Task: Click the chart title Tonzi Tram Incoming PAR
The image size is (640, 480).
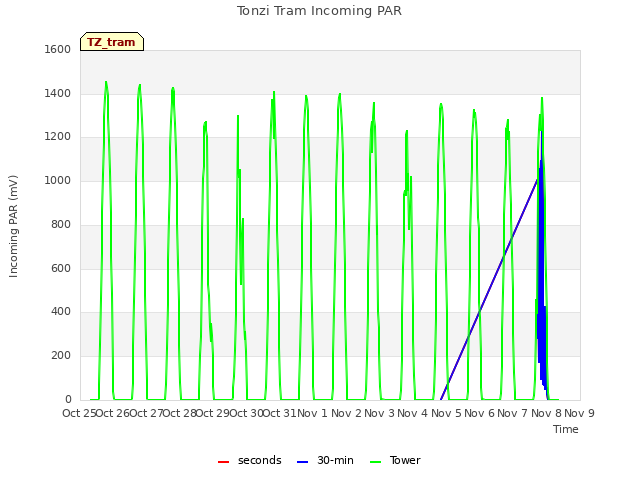Action: 319,11
